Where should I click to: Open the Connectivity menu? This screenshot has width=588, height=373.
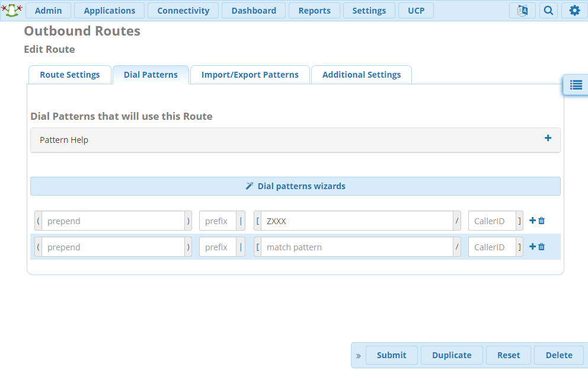(x=183, y=11)
